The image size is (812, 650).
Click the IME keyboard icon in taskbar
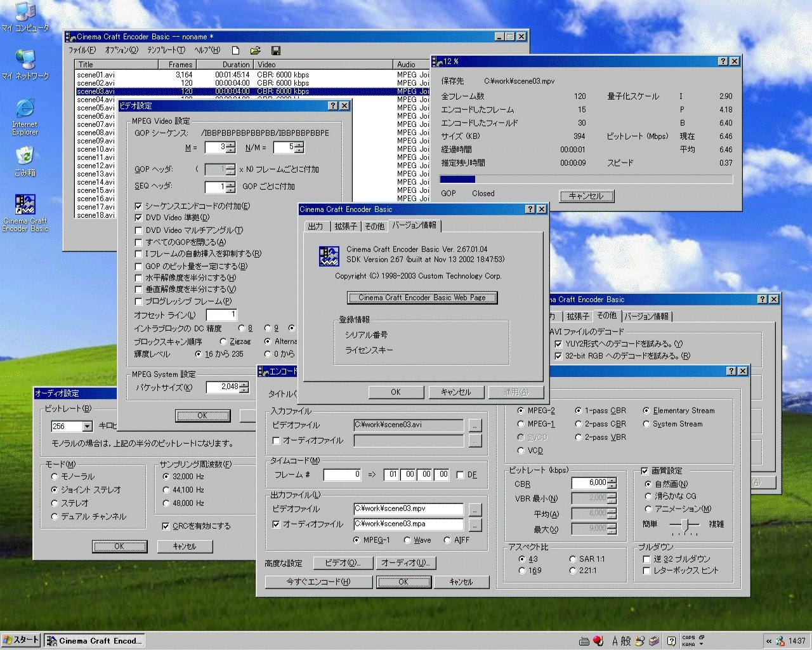pyautogui.click(x=586, y=640)
